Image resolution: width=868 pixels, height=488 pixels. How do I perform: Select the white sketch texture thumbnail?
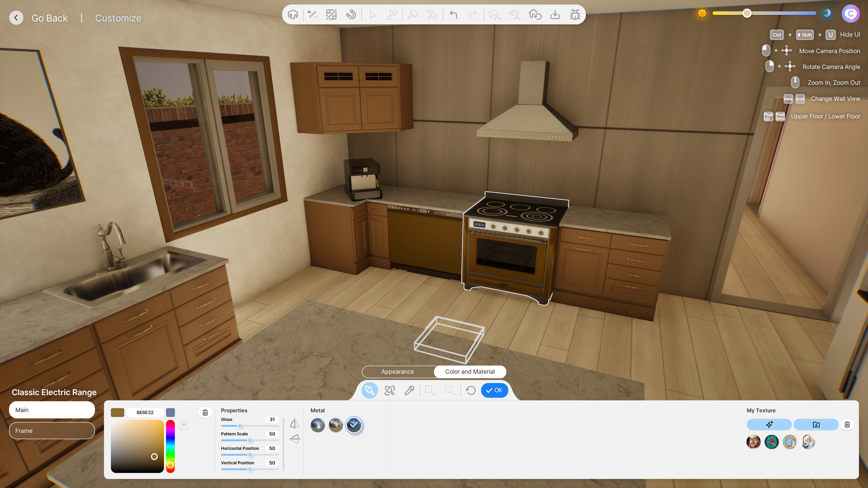(x=808, y=442)
